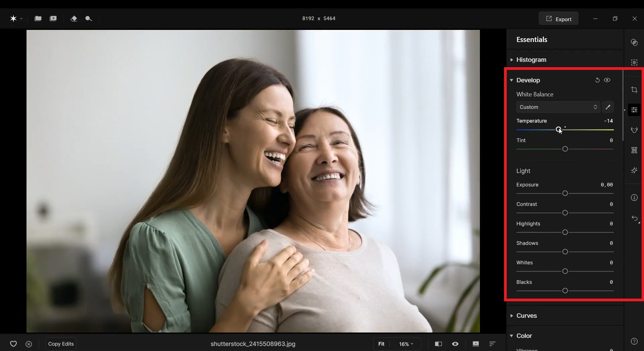Screen dimensions: 644x351
Task: Click the Highlights slider handle
Action: tap(565, 232)
